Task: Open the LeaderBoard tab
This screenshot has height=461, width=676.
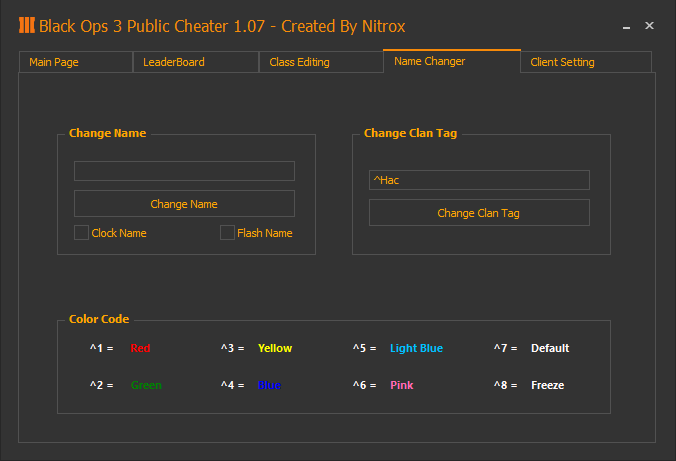Action: pos(196,62)
